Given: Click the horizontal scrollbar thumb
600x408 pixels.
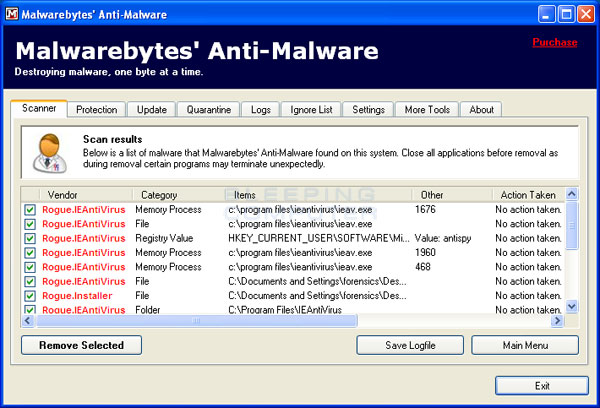Looking at the screenshot, I should tap(197, 320).
